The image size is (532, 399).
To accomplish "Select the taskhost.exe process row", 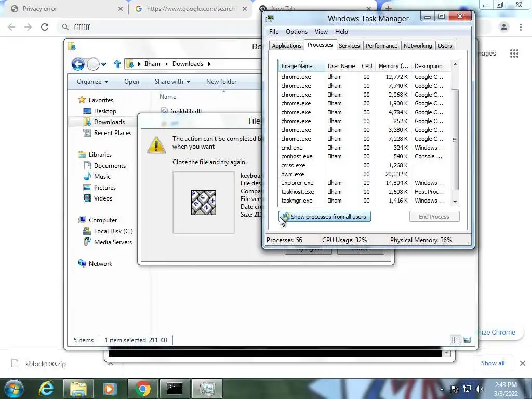I will pos(364,192).
